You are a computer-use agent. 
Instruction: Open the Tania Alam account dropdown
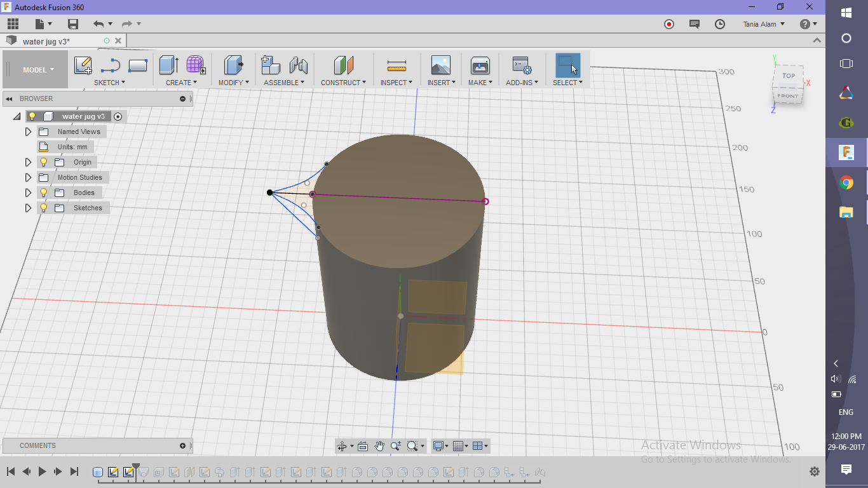point(764,24)
